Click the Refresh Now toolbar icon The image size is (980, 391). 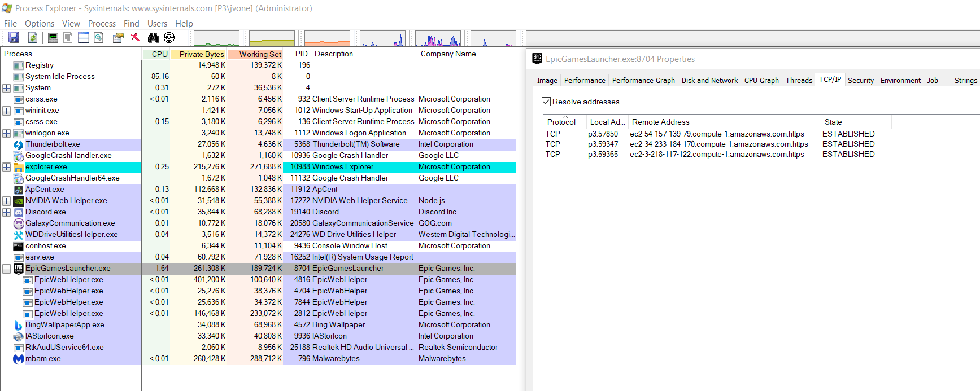(x=33, y=38)
